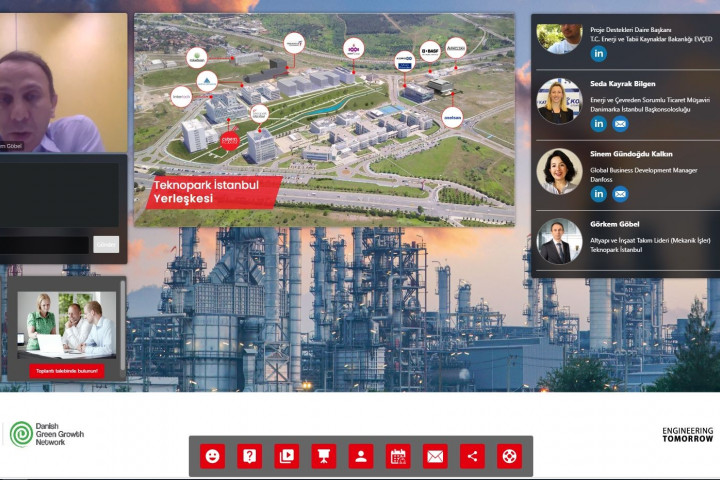Click the Global Business Development Manager text
Image resolution: width=720 pixels, height=480 pixels.
pos(643,170)
